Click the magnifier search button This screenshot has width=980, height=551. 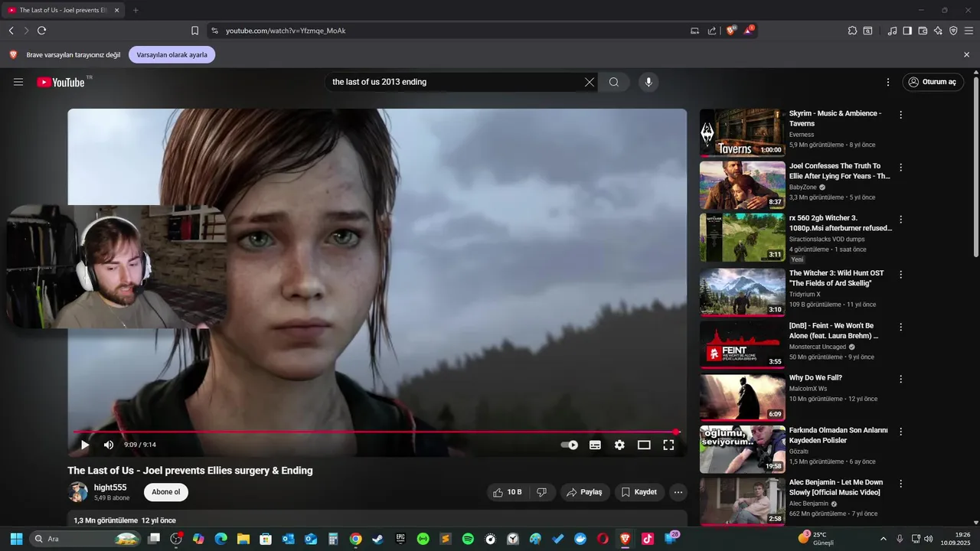[614, 82]
